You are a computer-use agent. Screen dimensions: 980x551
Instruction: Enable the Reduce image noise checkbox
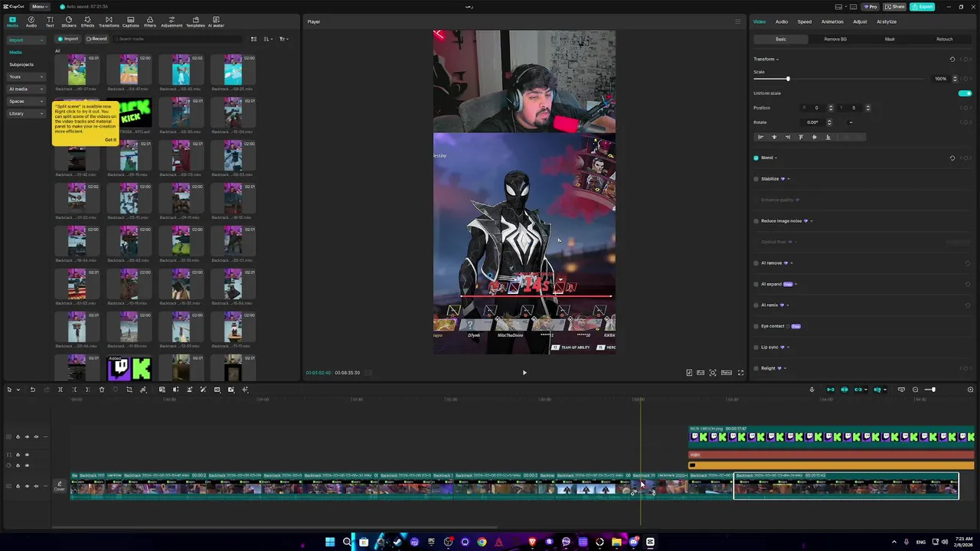(x=756, y=221)
